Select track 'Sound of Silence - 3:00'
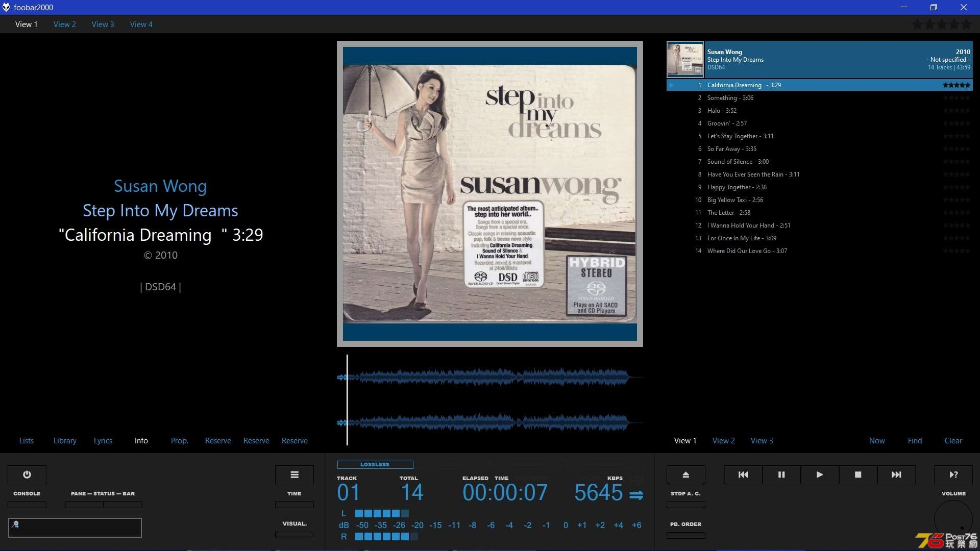The width and height of the screenshot is (980, 551). pyautogui.click(x=820, y=162)
